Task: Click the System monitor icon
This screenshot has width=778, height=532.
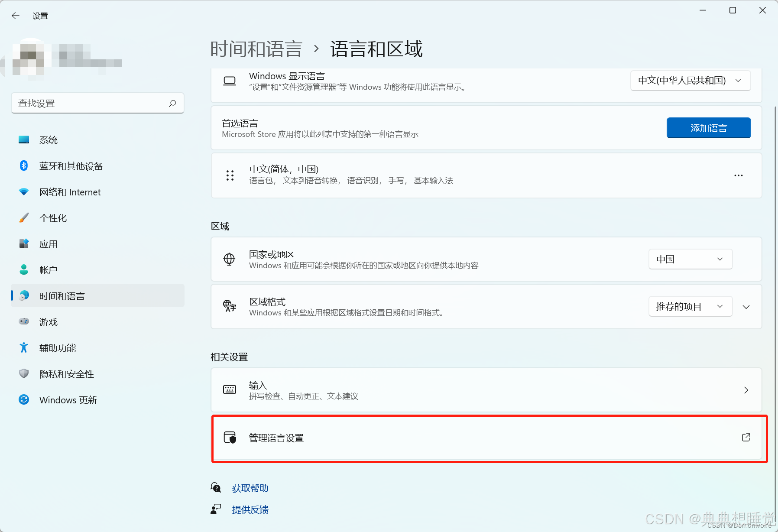Action: click(x=24, y=139)
